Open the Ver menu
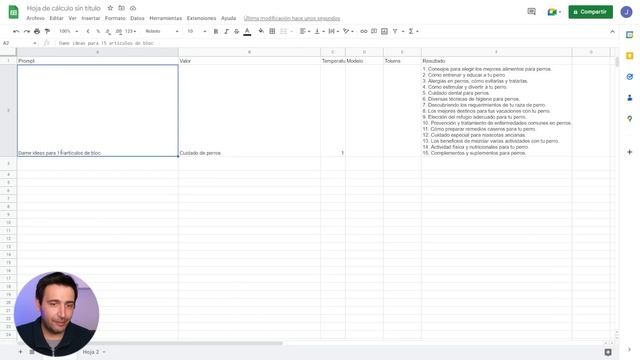This screenshot has height=360, width=640. point(72,18)
